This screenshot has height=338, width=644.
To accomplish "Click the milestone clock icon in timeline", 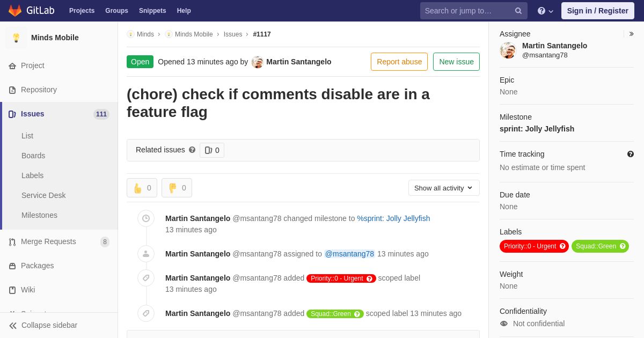I will pyautogui.click(x=146, y=218).
